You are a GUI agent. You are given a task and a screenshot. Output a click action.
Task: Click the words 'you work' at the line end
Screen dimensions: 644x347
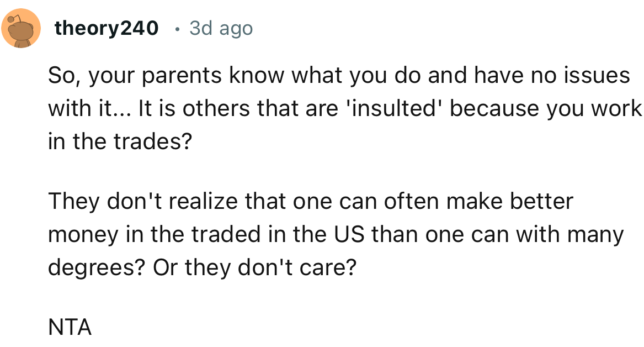[x=595, y=109]
